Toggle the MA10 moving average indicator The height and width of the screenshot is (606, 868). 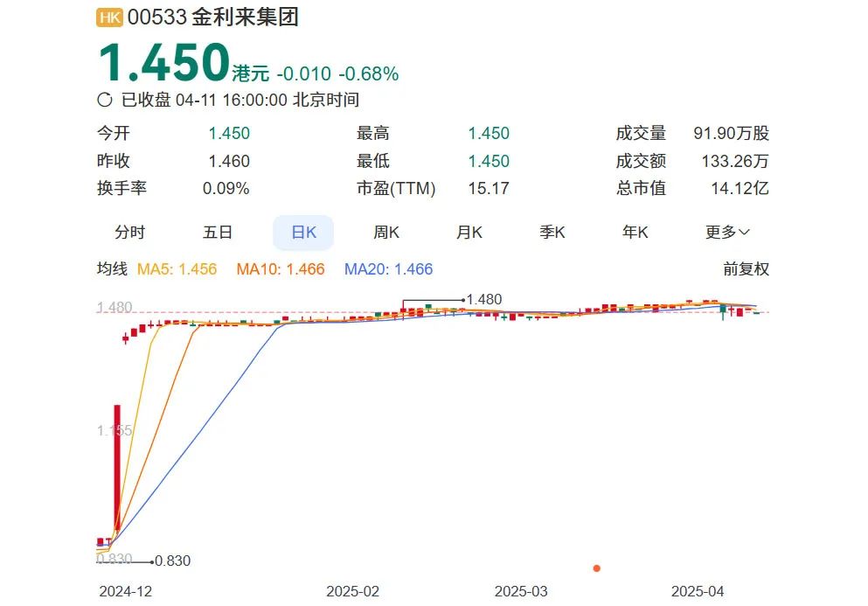coord(280,269)
